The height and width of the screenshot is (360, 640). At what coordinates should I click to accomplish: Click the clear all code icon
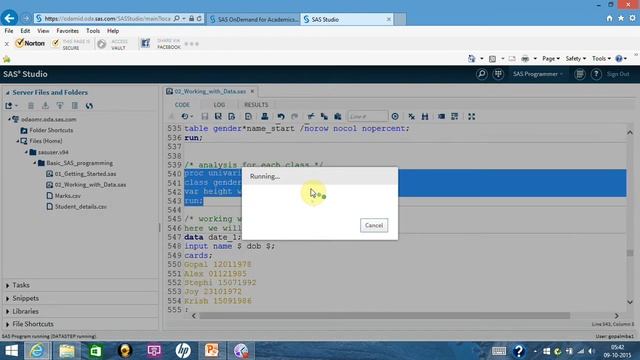coord(411,117)
